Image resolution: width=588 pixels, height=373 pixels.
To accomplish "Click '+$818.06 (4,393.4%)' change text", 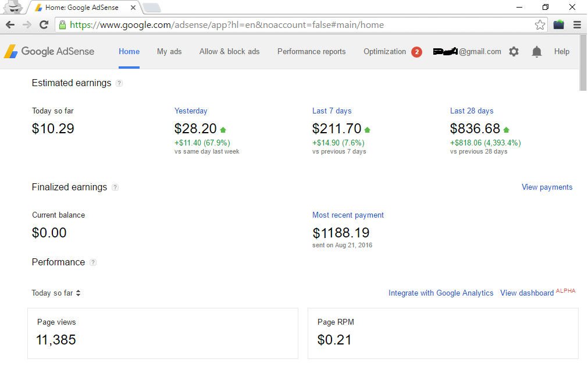I will tap(485, 143).
